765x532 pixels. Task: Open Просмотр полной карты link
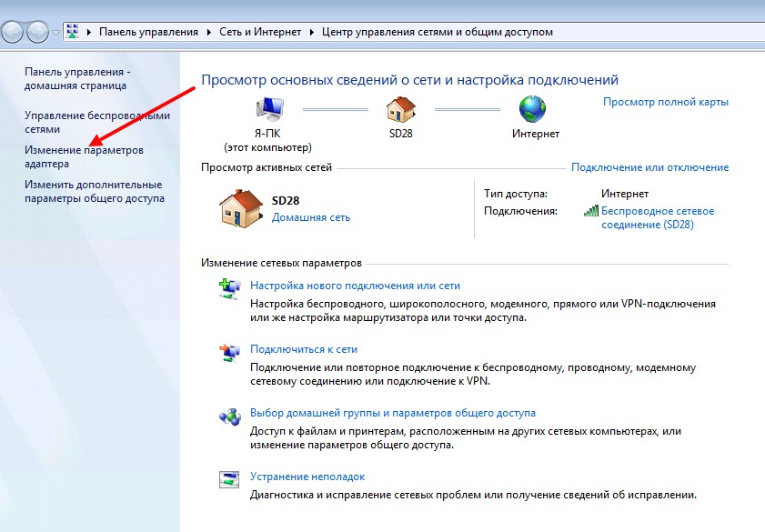pyautogui.click(x=665, y=102)
